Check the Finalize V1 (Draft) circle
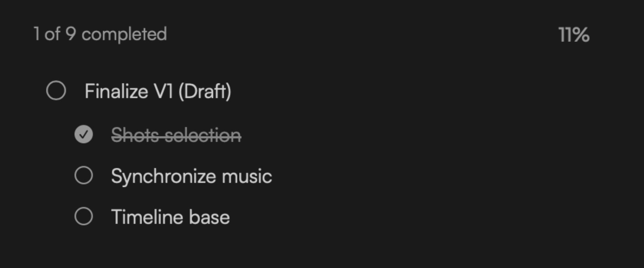This screenshot has width=644, height=268. pos(56,90)
